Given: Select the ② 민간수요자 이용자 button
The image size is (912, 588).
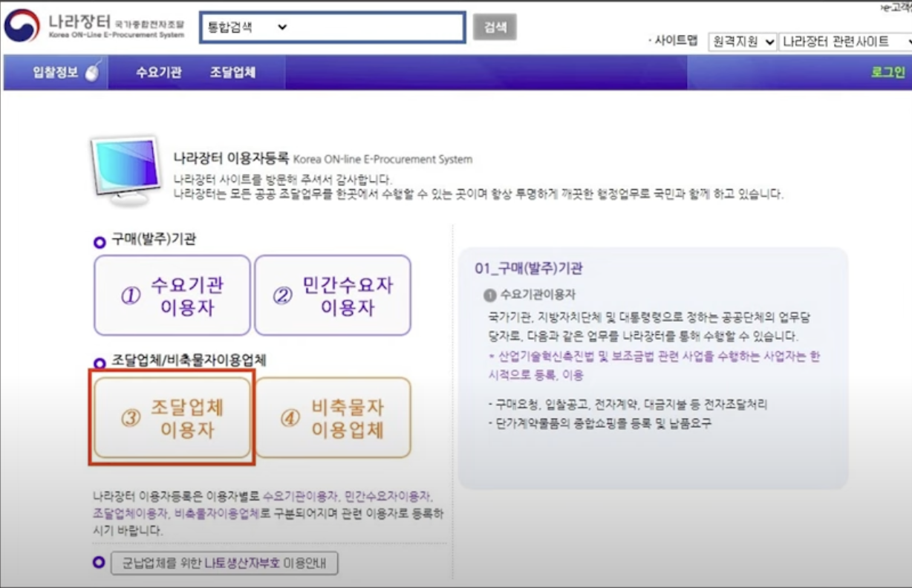Looking at the screenshot, I should [333, 295].
